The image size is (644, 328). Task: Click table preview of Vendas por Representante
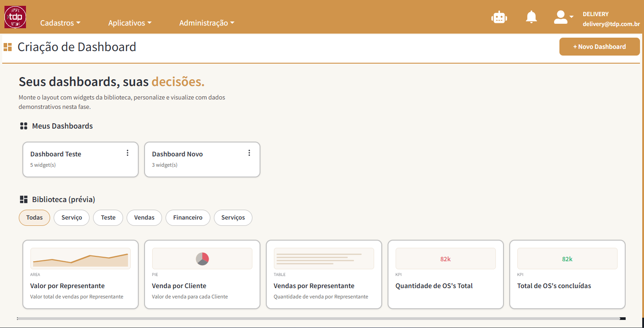click(x=324, y=259)
